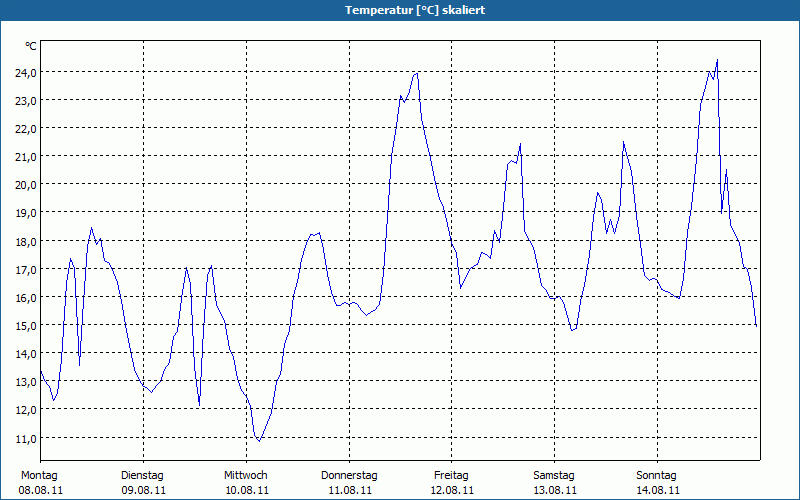Click the Sonntag day label
This screenshot has width=800, height=500.
click(x=657, y=476)
